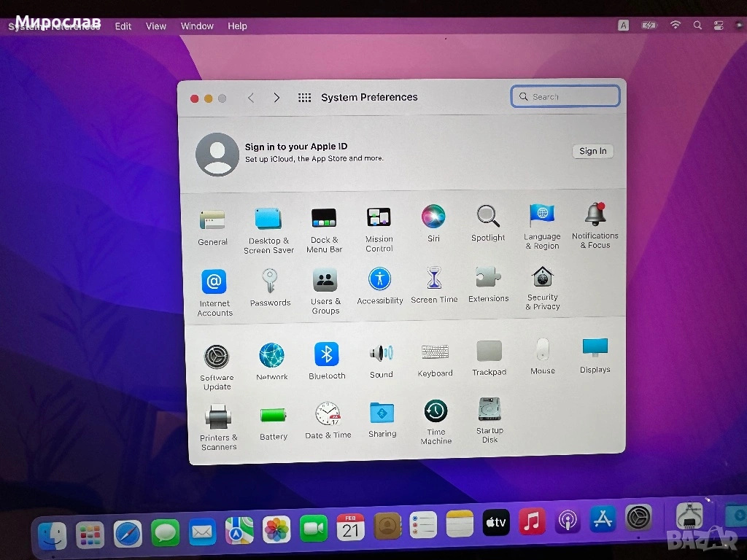Click the Sign In button
The width and height of the screenshot is (747, 560).
pos(592,151)
